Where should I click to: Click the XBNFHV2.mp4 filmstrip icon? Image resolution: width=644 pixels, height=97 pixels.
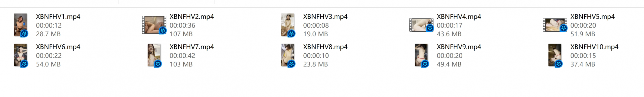[x=154, y=25]
